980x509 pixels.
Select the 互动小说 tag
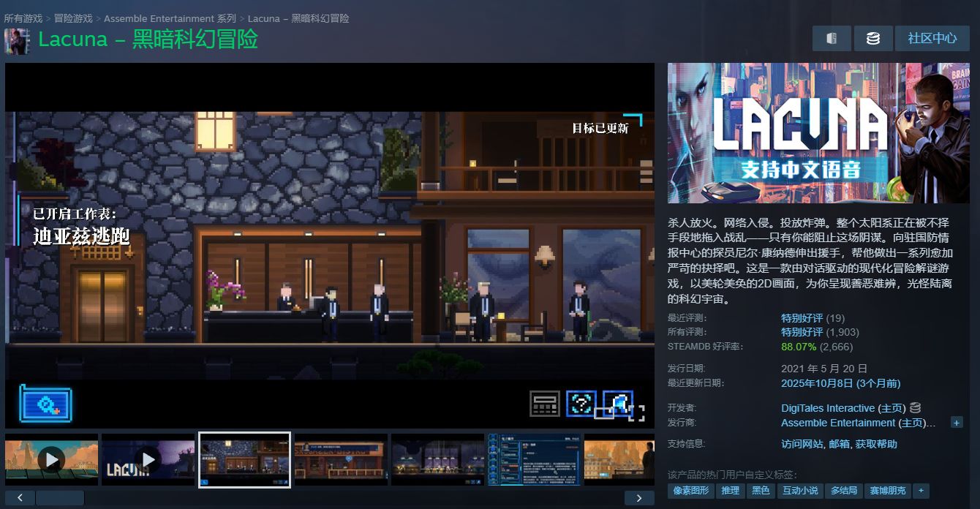pyautogui.click(x=800, y=491)
